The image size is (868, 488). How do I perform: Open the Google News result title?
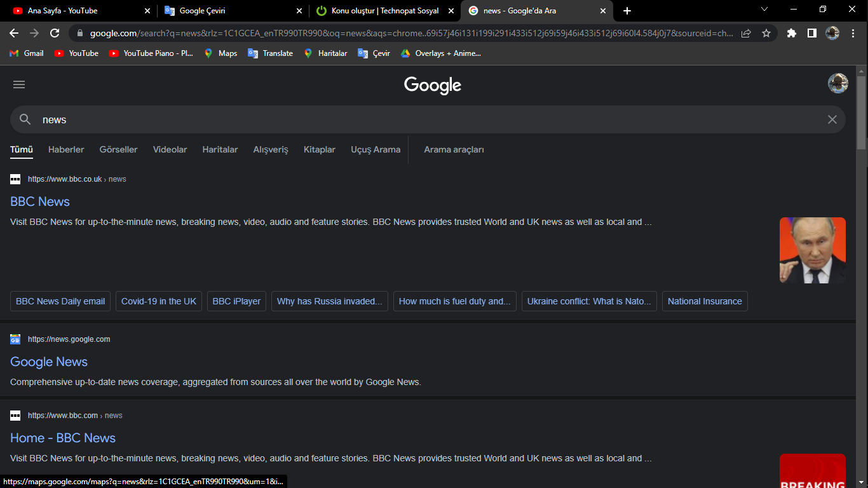click(x=49, y=362)
